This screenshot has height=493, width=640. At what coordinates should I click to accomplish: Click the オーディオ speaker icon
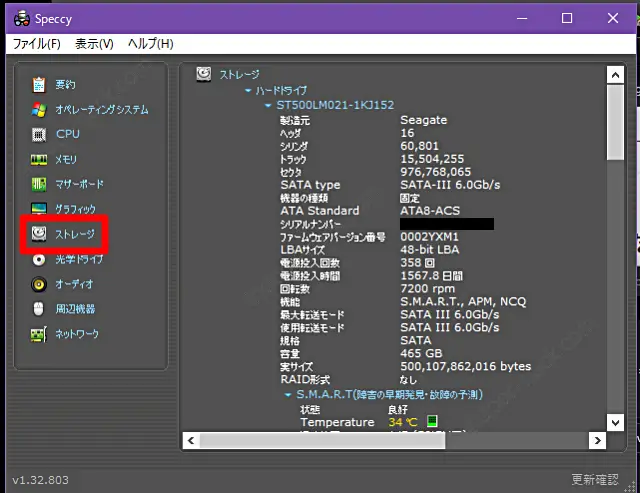[39, 284]
